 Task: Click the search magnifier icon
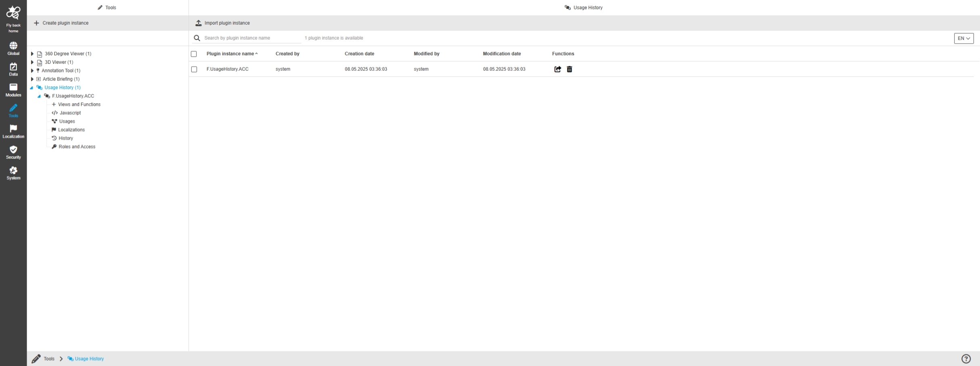point(197,38)
